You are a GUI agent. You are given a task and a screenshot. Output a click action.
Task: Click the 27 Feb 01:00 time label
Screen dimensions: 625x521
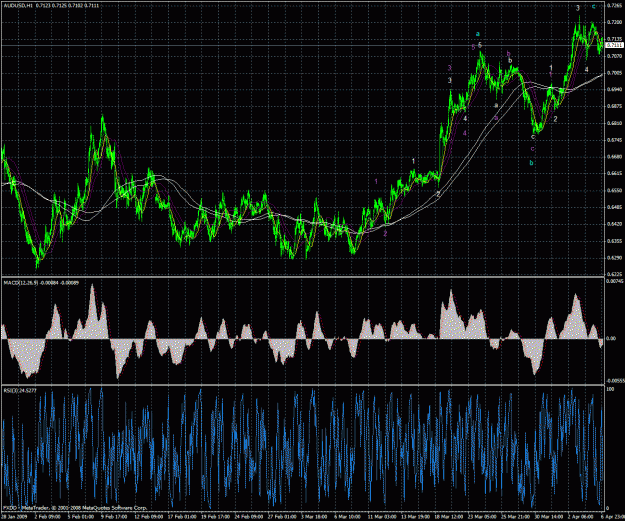click(281, 517)
